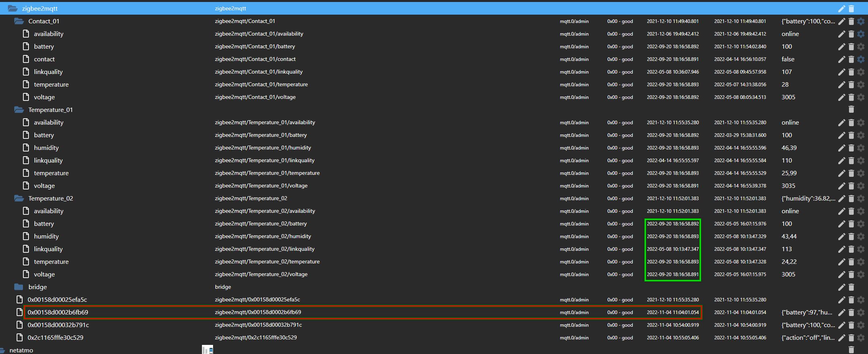
Task: Click the linkquality value 107
Action: coord(787,72)
